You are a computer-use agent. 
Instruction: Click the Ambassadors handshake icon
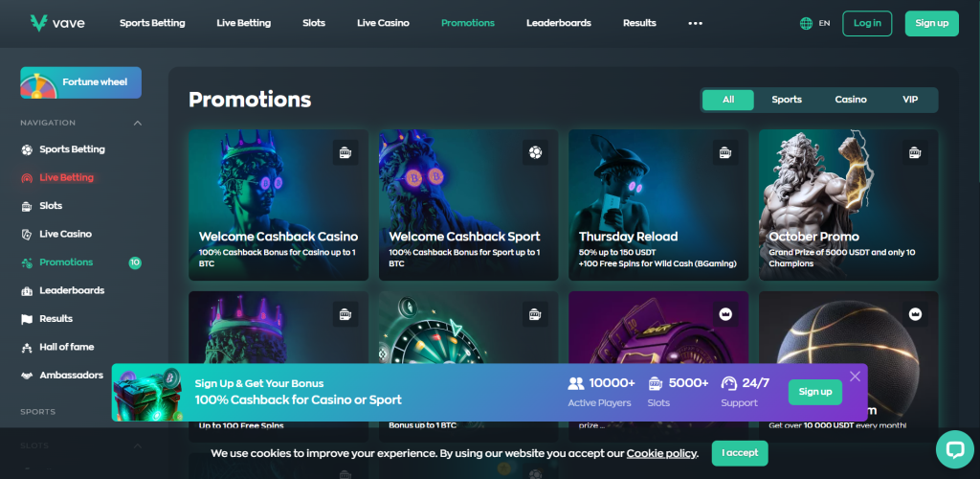27,376
